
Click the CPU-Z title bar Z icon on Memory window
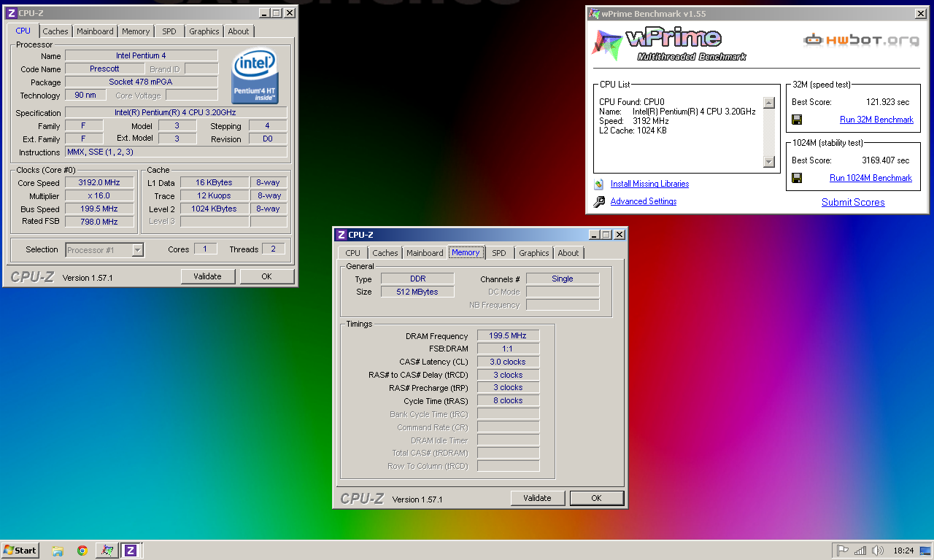(341, 235)
